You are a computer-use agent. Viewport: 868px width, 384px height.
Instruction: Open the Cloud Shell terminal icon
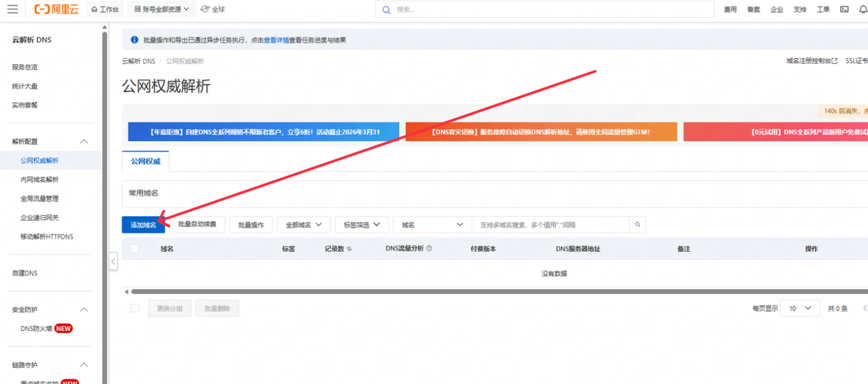[844, 9]
